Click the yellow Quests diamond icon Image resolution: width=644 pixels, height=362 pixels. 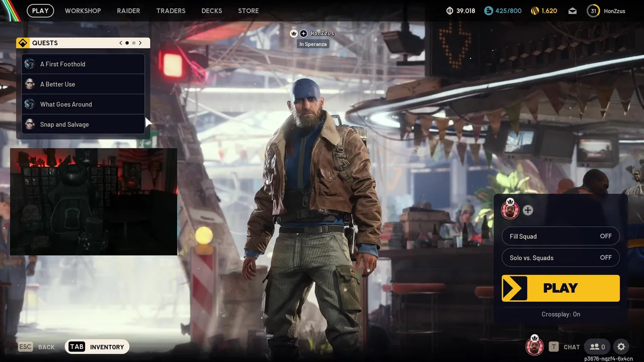(x=23, y=43)
